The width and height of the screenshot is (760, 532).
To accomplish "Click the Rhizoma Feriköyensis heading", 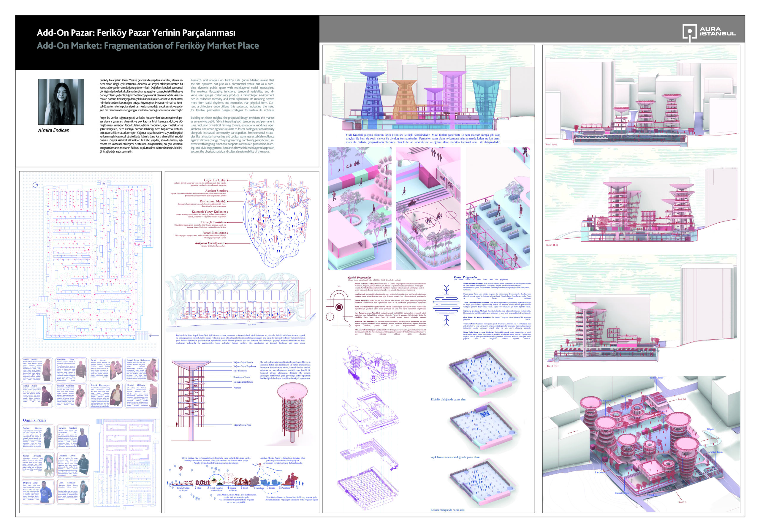I will [210, 243].
